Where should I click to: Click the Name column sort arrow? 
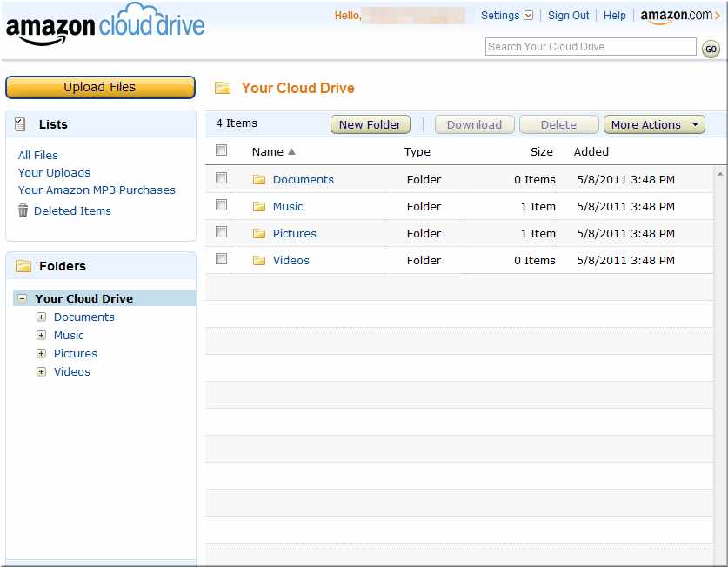click(x=291, y=151)
